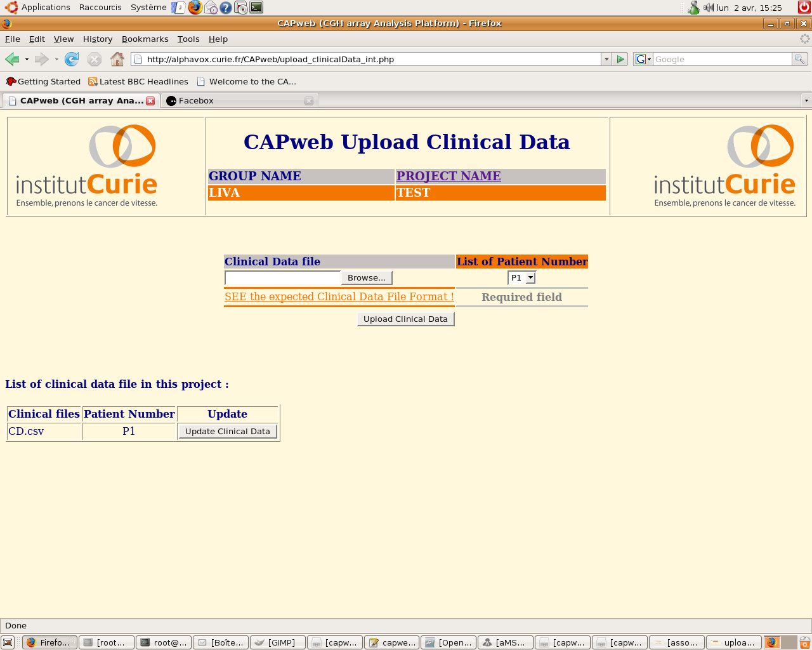
Task: Open the expected Clinical Data File Format link
Action: [x=339, y=297]
